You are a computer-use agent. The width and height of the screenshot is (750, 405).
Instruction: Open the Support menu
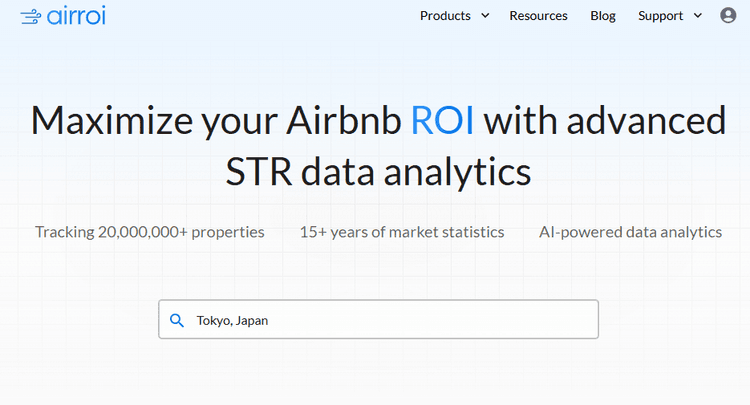(661, 16)
